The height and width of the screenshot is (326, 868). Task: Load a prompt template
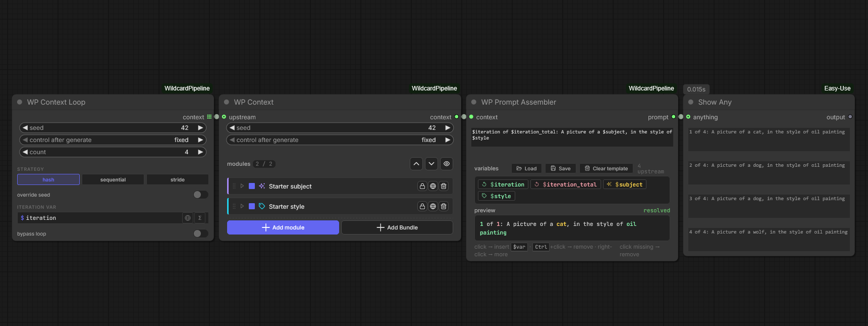pyautogui.click(x=526, y=168)
